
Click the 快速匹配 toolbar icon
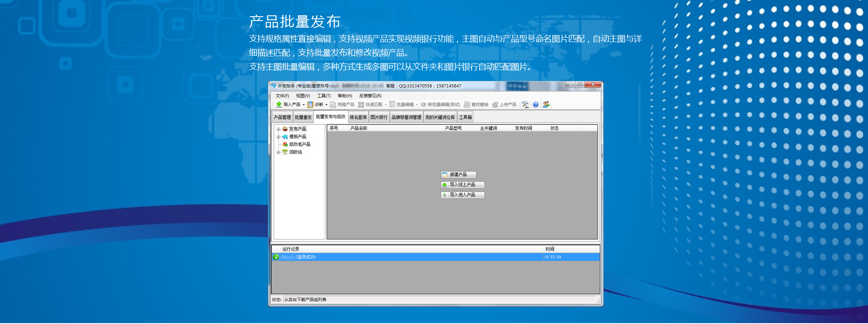(x=361, y=105)
